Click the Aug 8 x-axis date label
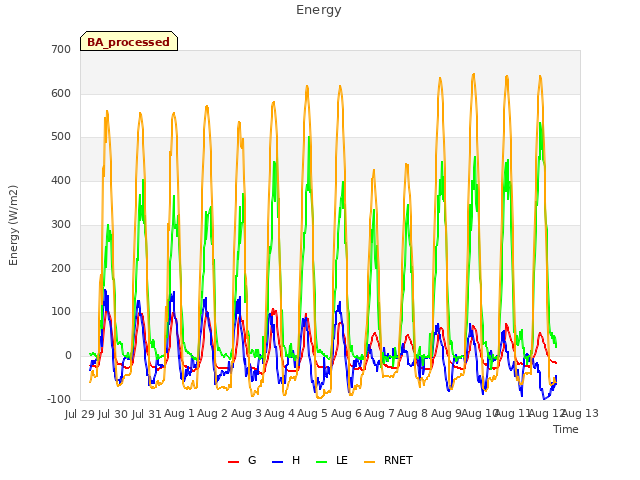The width and height of the screenshot is (640, 480). 412,413
